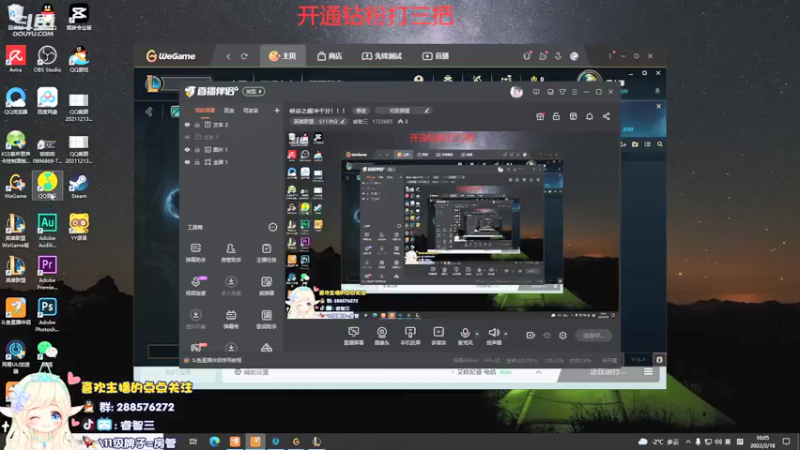Image resolution: width=800 pixels, height=450 pixels.
Task: Refresh the WeGame page
Action: pyautogui.click(x=244, y=56)
